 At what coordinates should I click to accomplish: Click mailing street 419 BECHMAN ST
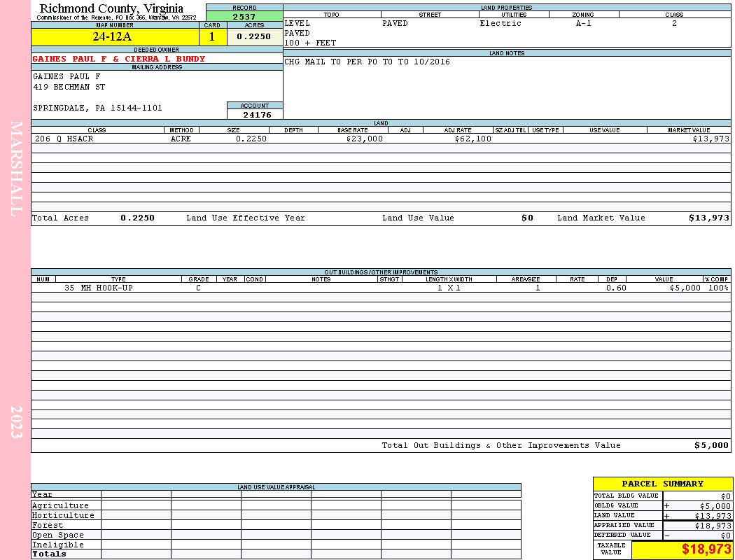69,87
